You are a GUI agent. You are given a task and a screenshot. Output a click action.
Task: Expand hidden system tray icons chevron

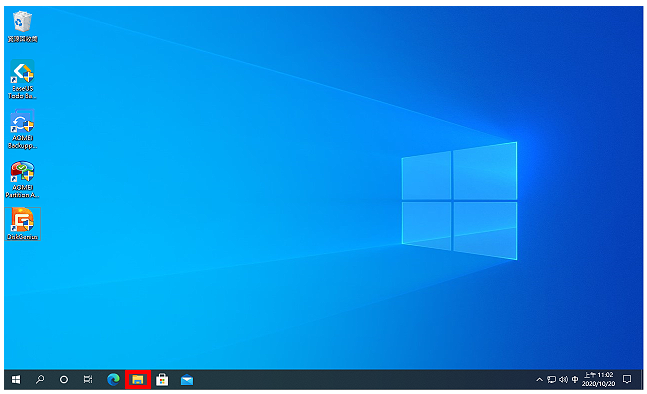point(539,380)
